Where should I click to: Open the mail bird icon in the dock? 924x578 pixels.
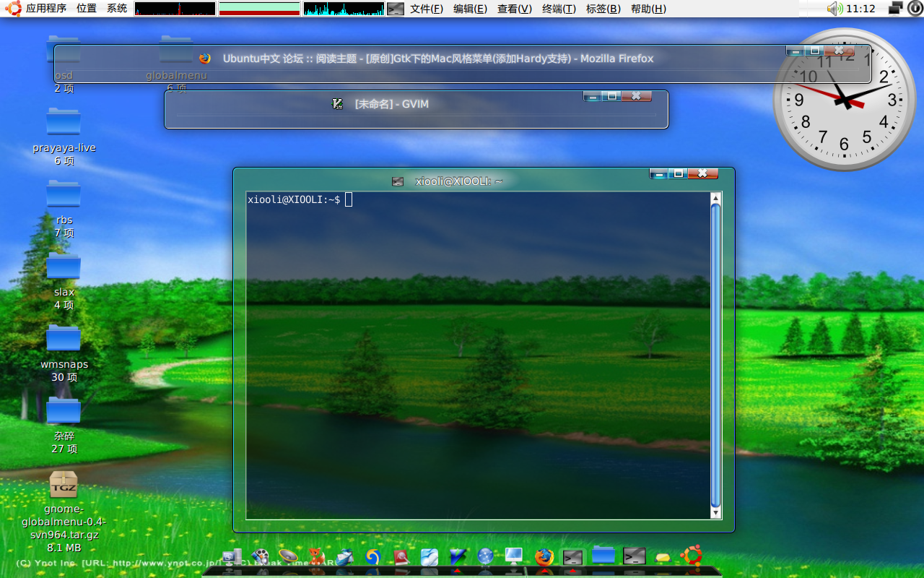point(344,556)
